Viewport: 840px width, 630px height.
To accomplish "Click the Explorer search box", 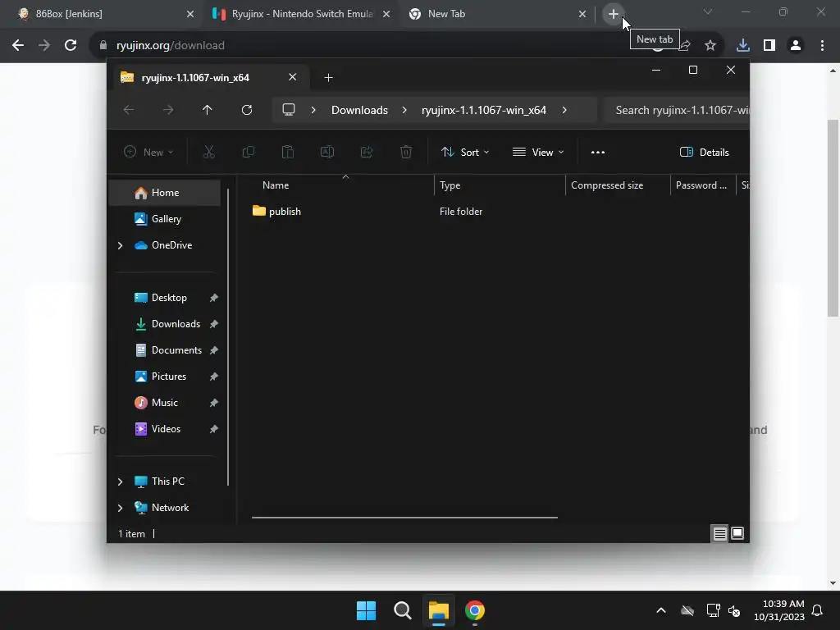I will click(x=678, y=110).
